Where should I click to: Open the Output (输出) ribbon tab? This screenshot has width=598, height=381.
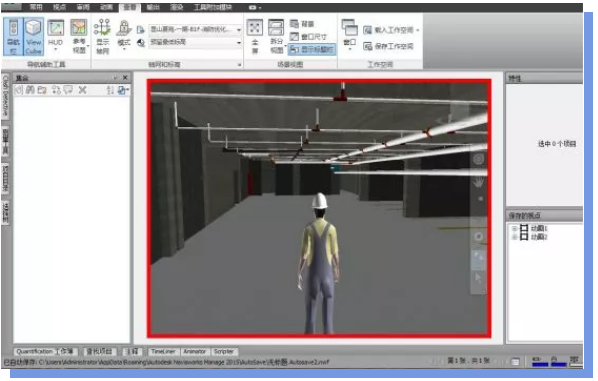click(x=153, y=7)
